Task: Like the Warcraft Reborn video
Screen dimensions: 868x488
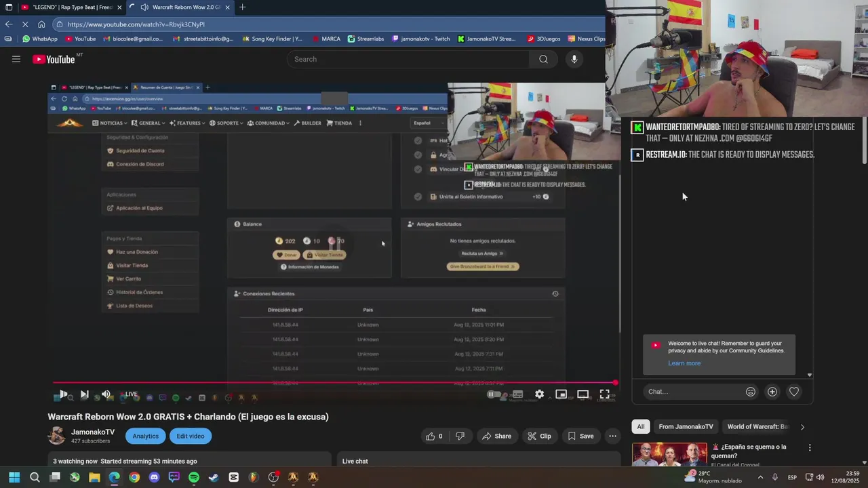Action: (x=434, y=436)
